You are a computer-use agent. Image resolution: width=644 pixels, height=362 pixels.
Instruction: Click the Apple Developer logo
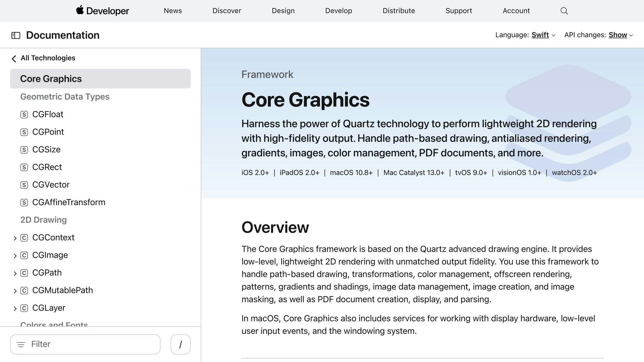tap(103, 11)
